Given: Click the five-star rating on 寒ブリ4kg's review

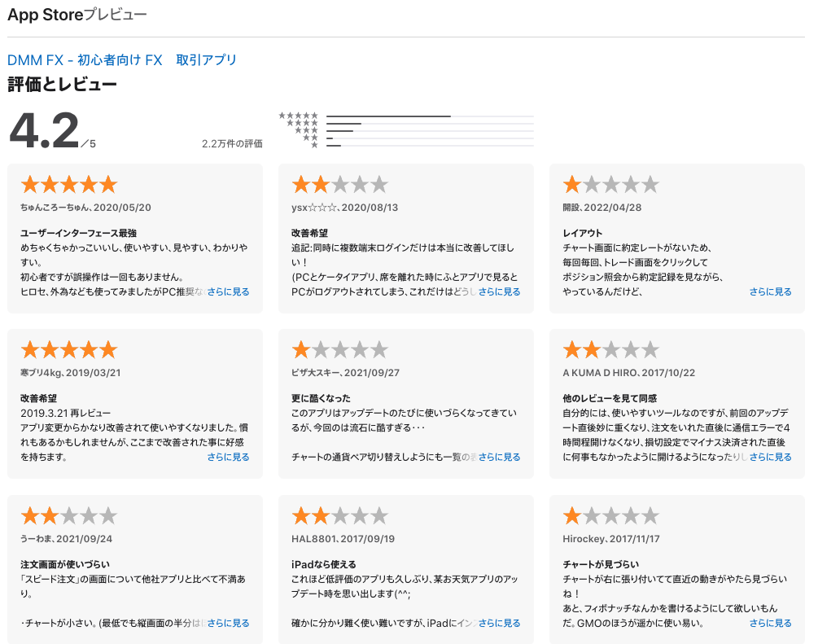Looking at the screenshot, I should 68,350.
